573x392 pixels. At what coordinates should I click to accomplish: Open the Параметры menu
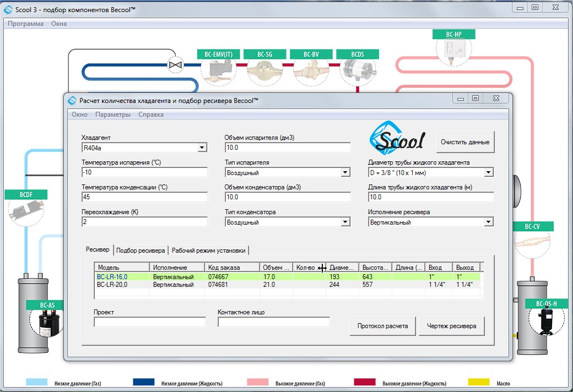tap(113, 115)
